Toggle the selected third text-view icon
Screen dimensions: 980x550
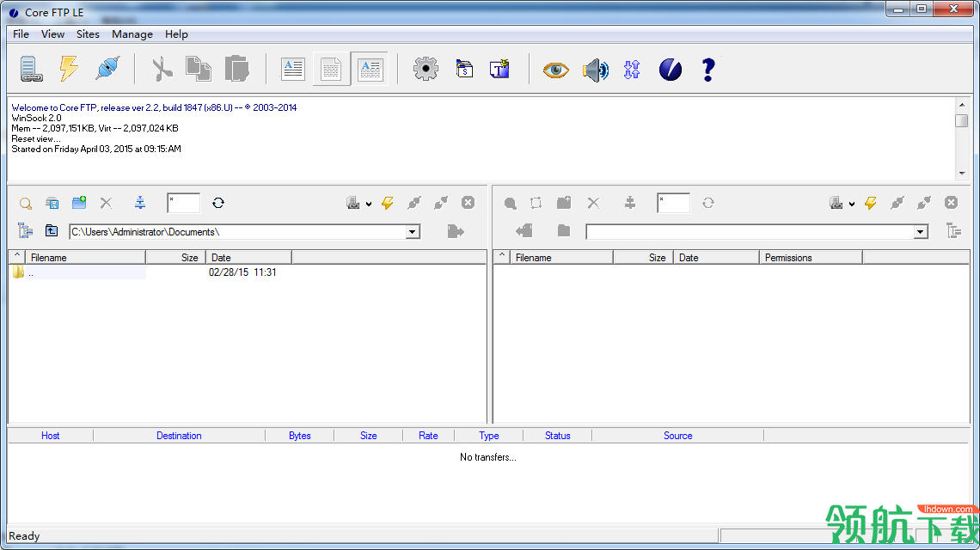click(x=370, y=69)
